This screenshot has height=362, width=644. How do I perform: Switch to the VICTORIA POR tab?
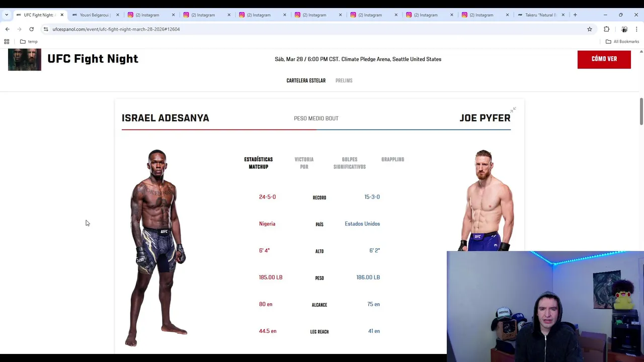coord(304,163)
